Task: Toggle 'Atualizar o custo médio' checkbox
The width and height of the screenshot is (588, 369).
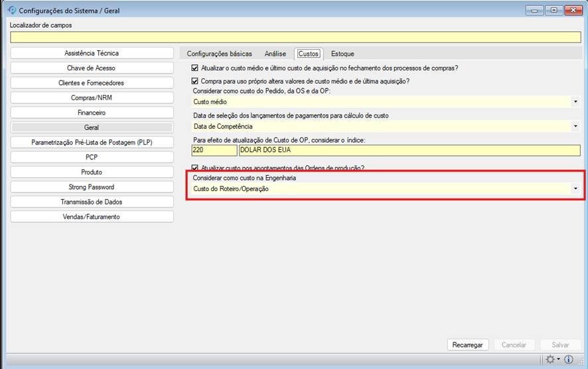Action: click(x=195, y=68)
